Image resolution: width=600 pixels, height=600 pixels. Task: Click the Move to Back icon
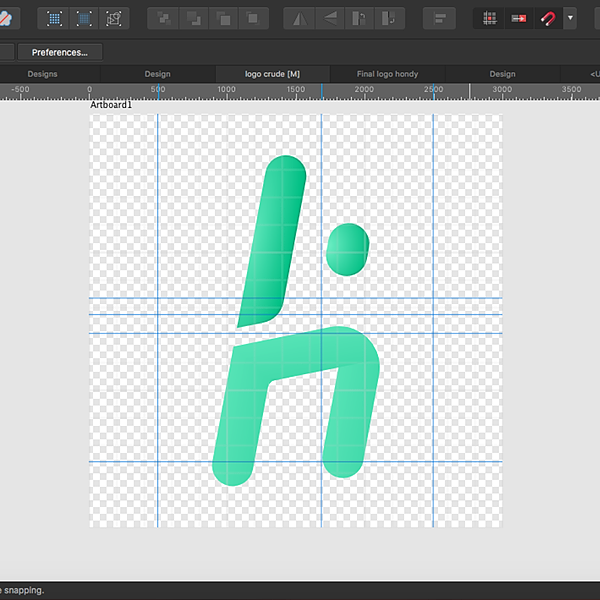163,18
